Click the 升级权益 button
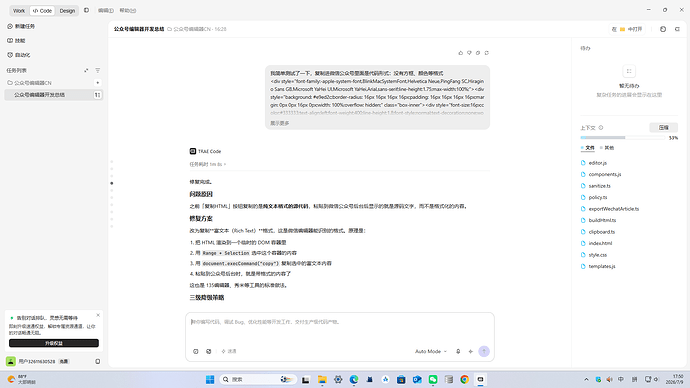This screenshot has width=690, height=388. (54, 343)
